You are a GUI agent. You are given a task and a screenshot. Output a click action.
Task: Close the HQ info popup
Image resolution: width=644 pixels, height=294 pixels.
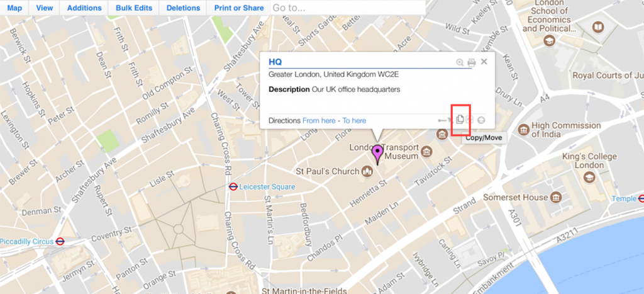(x=484, y=62)
